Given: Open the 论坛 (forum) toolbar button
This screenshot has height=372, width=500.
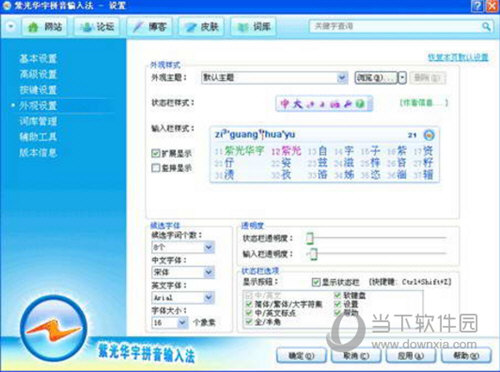Looking at the screenshot, I should point(97,27).
